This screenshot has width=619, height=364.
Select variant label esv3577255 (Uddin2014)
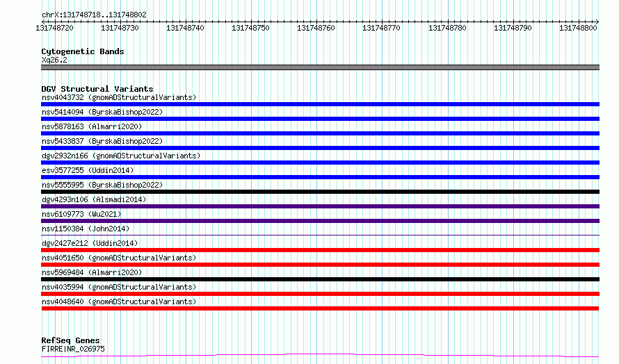click(x=88, y=170)
